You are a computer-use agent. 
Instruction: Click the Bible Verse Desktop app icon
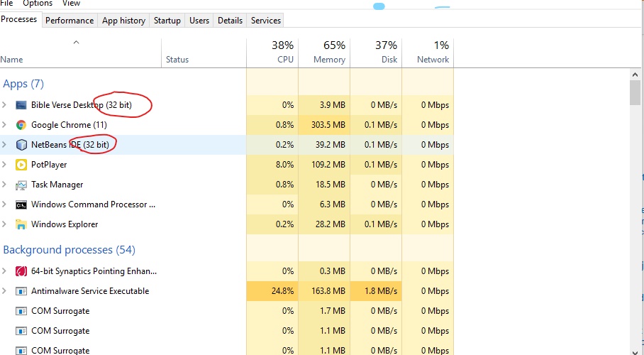click(x=21, y=105)
